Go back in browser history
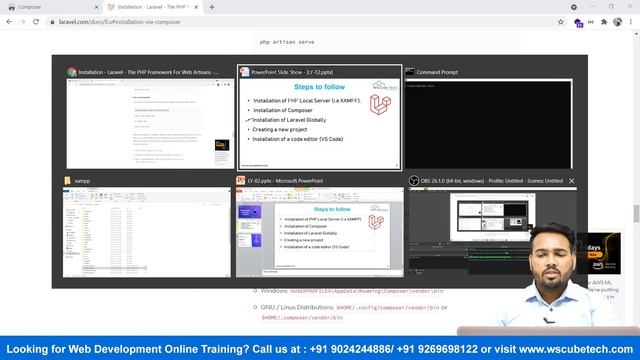Screen dimensions: 640x360 click(9, 22)
